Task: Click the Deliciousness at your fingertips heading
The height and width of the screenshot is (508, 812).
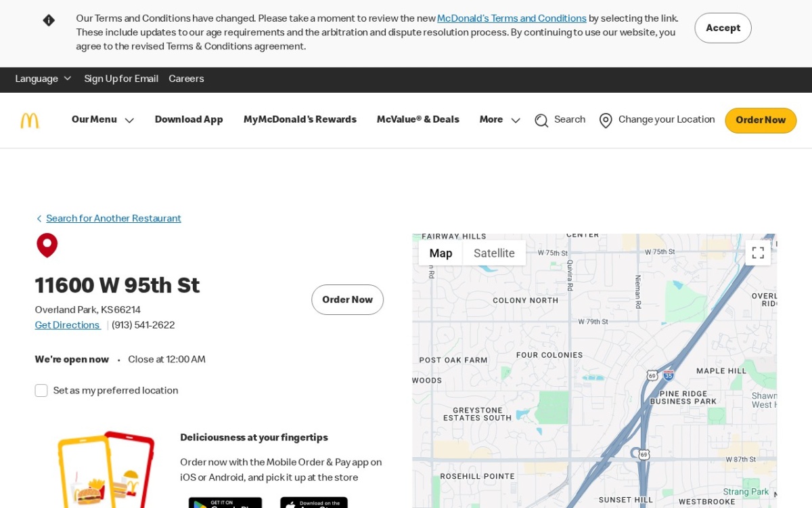Action: coord(254,438)
